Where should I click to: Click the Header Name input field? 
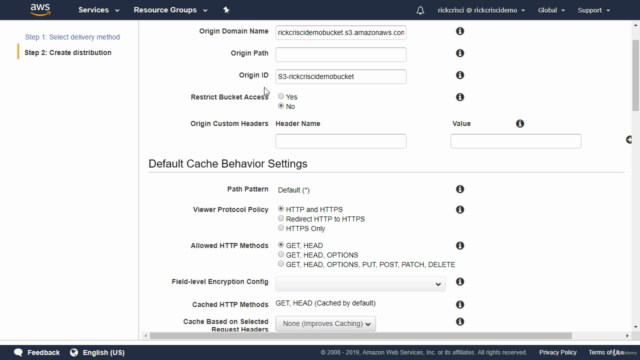click(341, 141)
